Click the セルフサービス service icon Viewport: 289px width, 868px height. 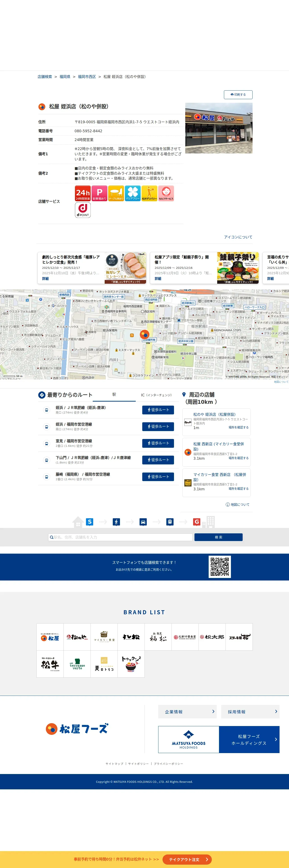166,193
